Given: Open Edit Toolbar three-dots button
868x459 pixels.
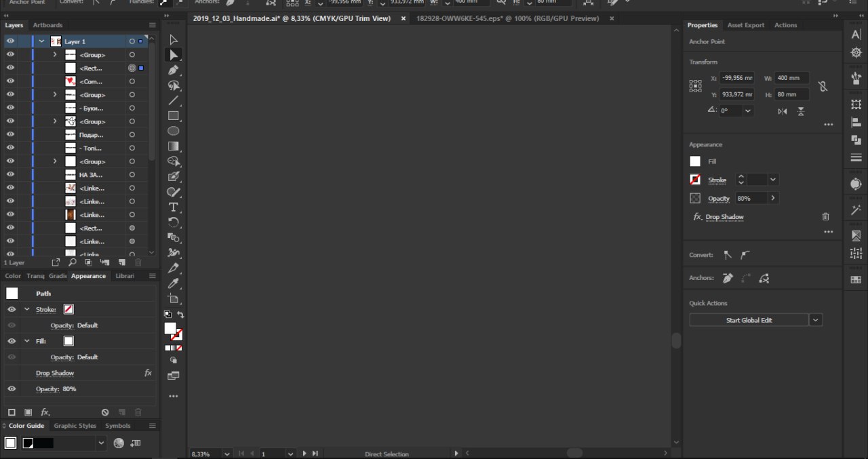Looking at the screenshot, I should [174, 396].
